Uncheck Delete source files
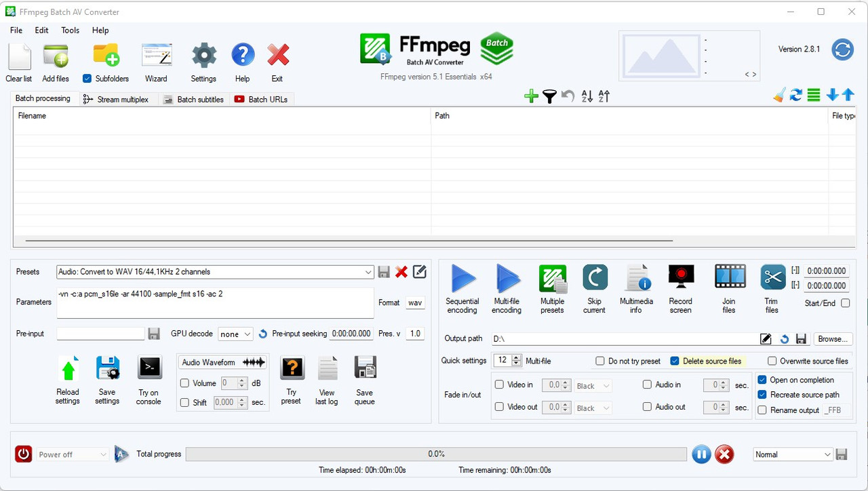Viewport: 868px width, 491px height. coord(675,361)
